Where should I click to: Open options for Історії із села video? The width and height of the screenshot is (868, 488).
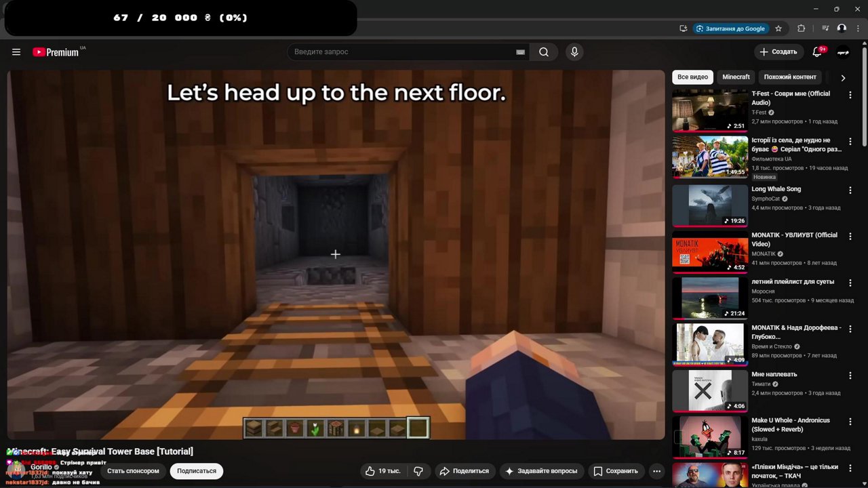[850, 142]
